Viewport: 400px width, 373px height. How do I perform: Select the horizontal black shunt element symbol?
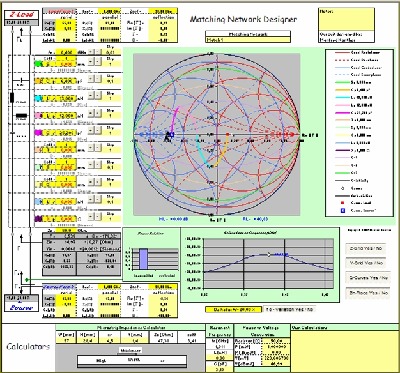click(22, 116)
